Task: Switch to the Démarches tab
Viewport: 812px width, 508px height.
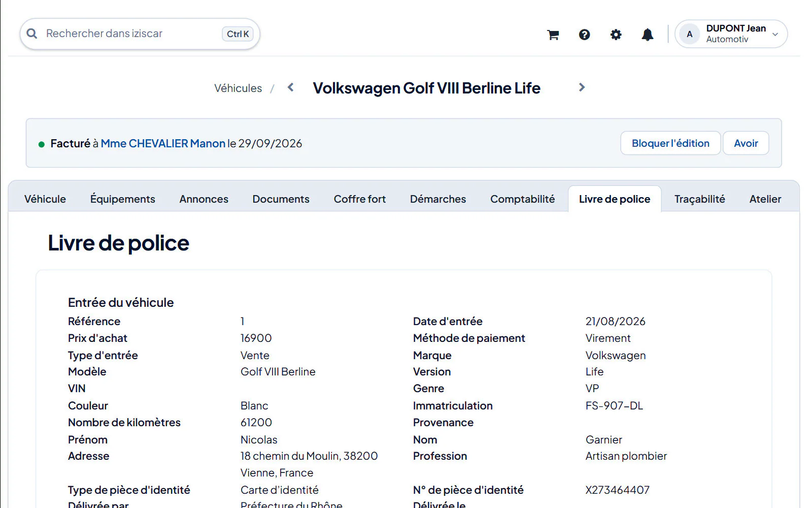Action: [x=438, y=199]
